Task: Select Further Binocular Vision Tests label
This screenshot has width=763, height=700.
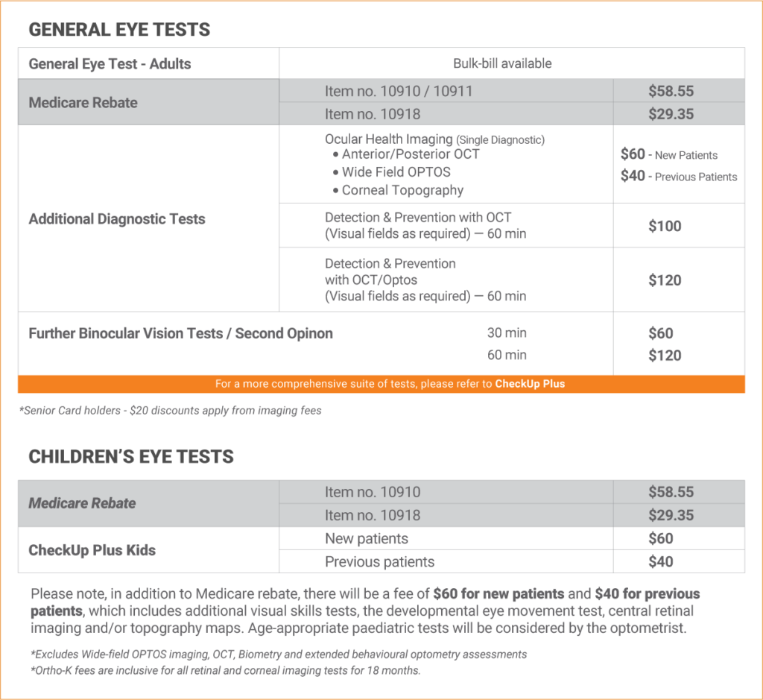Action: [x=180, y=333]
